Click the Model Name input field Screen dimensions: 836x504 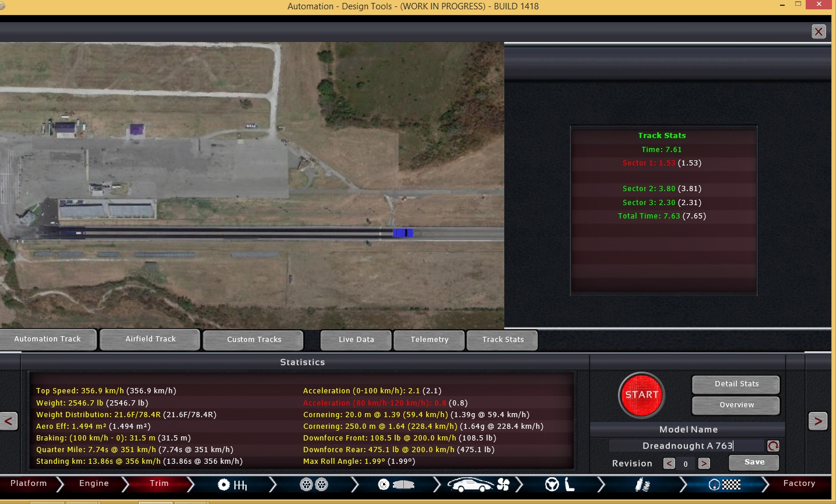point(687,446)
